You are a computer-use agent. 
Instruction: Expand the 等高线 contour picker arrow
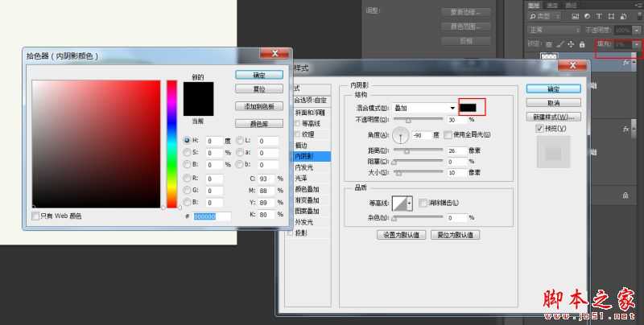(410, 204)
